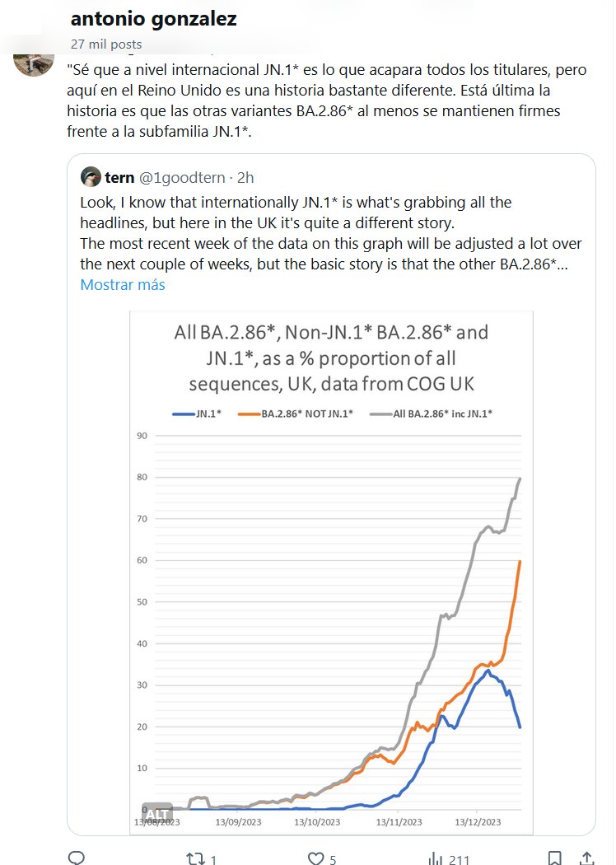The height and width of the screenshot is (865, 616).
Task: Bookmark this post
Action: 556,858
